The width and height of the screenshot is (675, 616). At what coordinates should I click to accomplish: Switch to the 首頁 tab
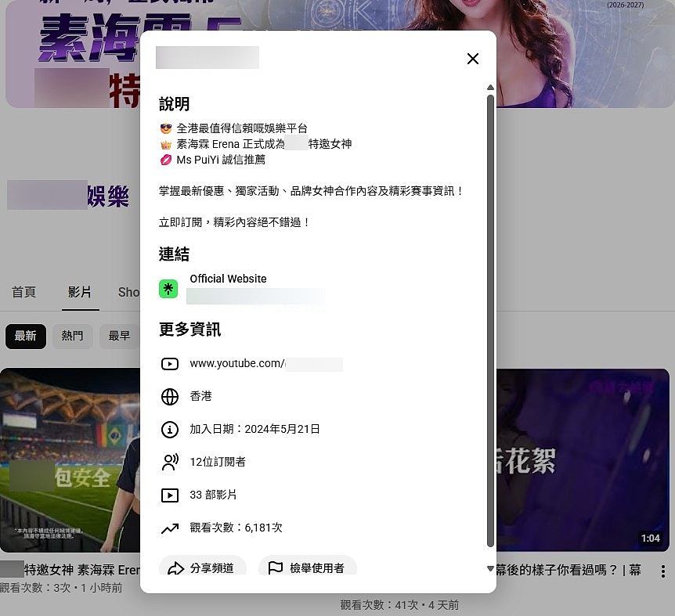pos(23,292)
